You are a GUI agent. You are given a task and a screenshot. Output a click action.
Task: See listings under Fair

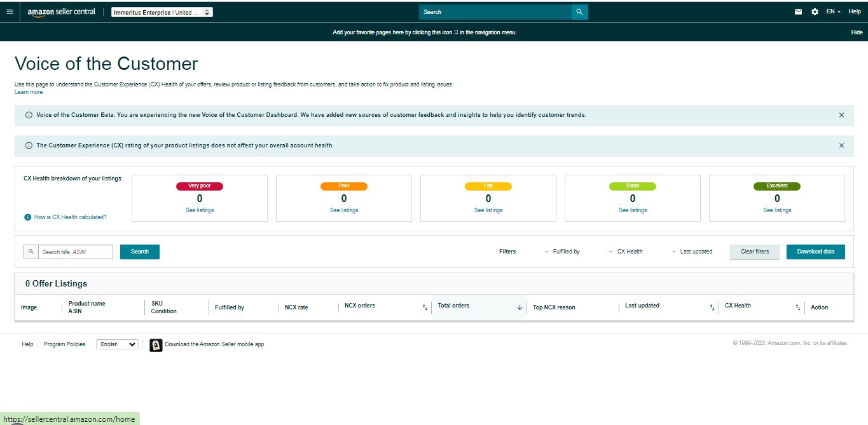pos(488,210)
